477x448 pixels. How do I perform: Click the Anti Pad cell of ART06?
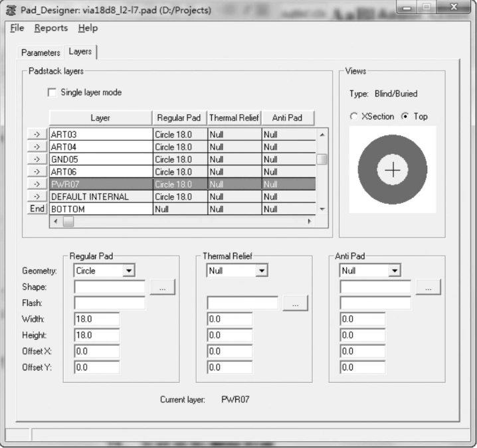pos(289,172)
